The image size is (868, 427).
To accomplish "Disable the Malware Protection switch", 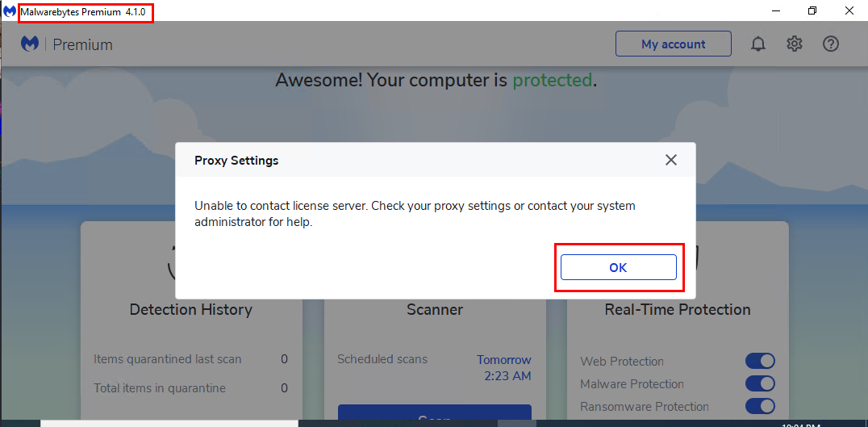I will (x=760, y=383).
